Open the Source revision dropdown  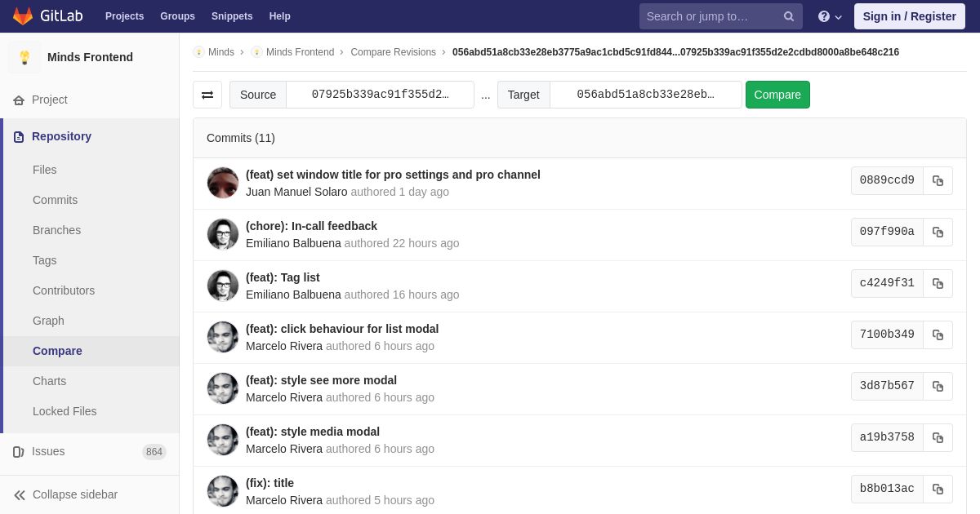click(380, 95)
